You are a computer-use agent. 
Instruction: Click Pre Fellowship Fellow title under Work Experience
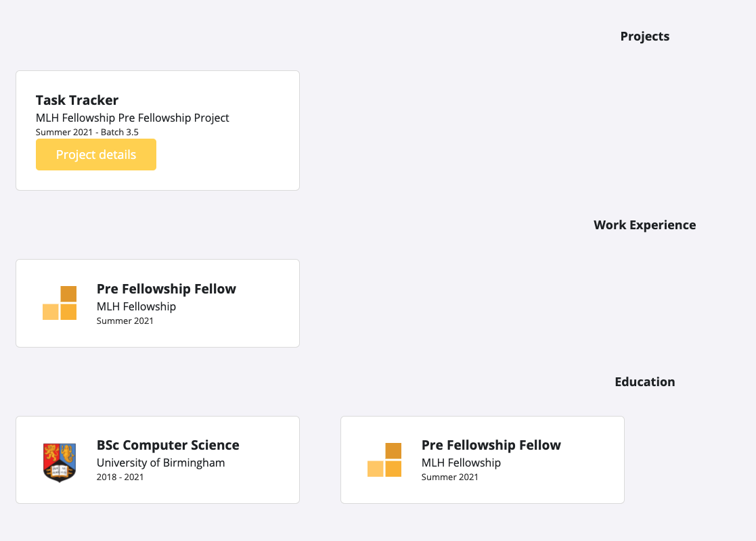(166, 289)
